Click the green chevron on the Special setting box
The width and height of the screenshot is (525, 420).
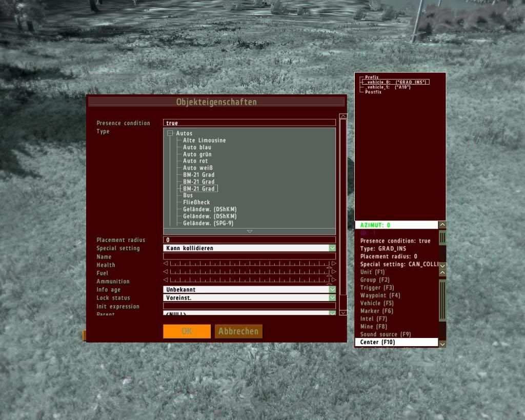[x=332, y=248]
